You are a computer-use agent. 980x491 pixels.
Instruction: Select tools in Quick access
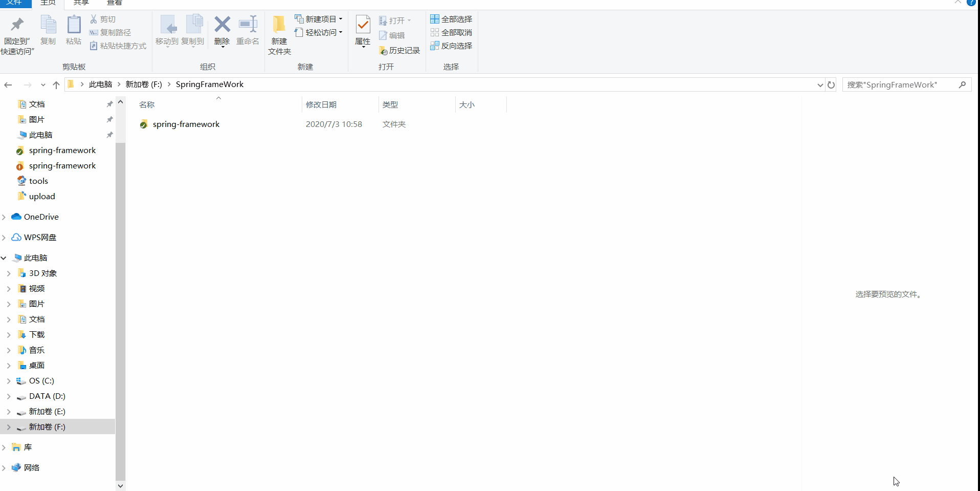(x=38, y=181)
